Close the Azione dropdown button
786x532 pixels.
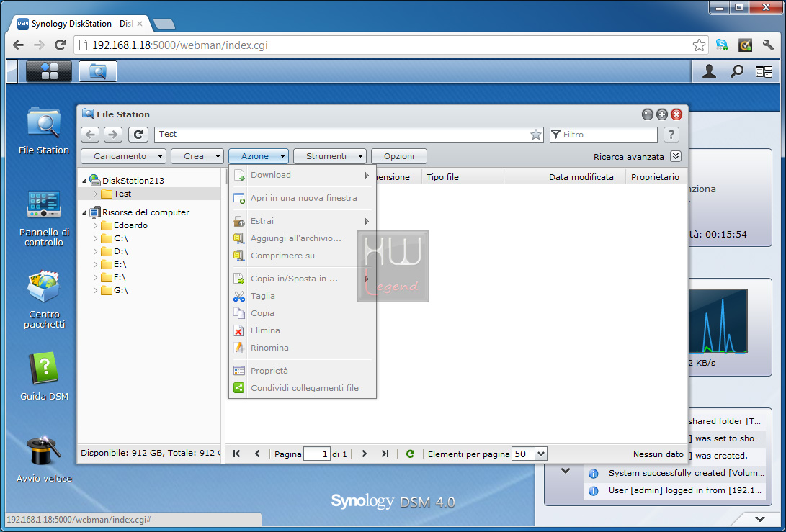[259, 156]
